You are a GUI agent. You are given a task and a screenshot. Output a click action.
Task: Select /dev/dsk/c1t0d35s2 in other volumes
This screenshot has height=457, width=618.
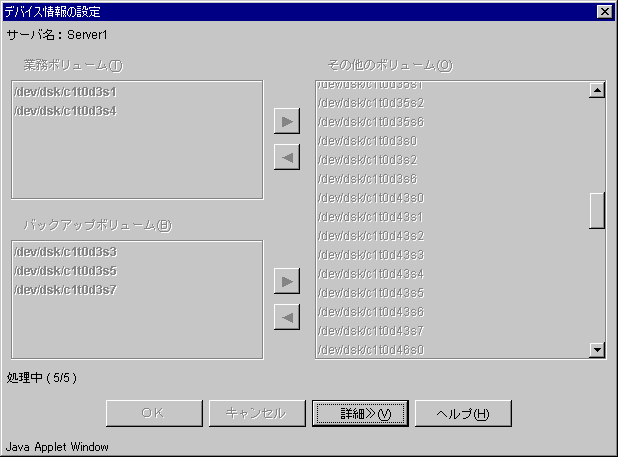pos(371,103)
